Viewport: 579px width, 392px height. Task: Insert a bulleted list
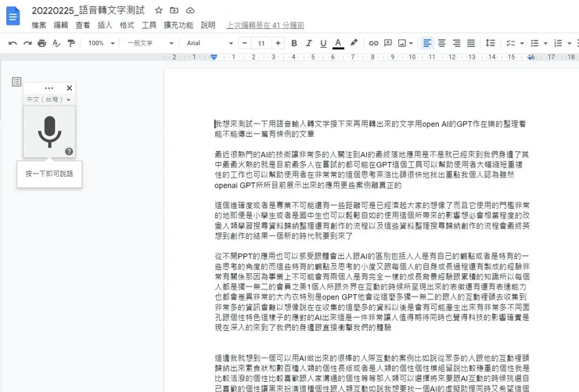(534, 43)
